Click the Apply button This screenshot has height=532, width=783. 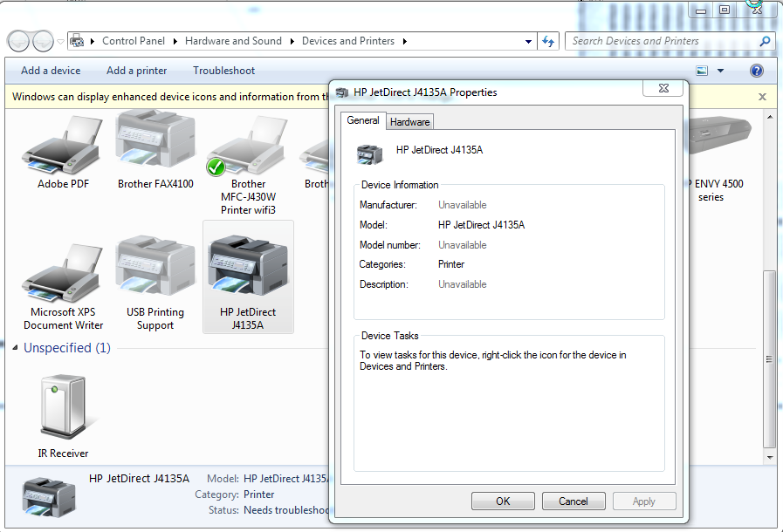click(644, 501)
